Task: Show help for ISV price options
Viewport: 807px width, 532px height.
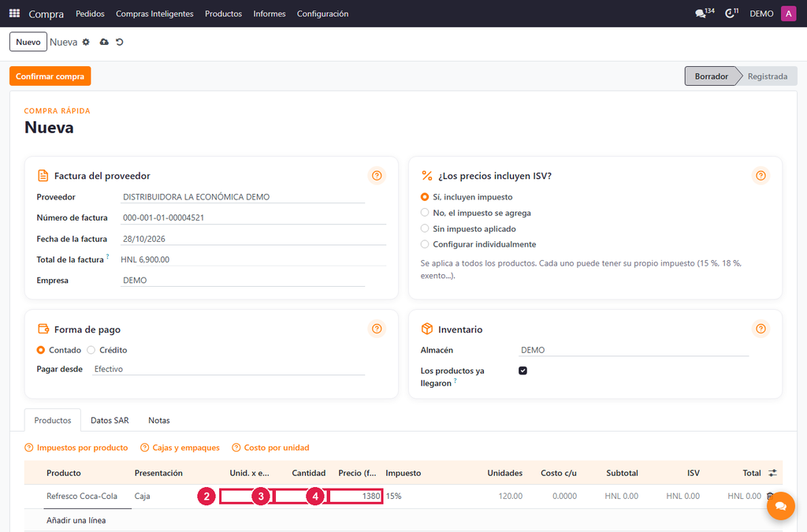Action: (x=761, y=176)
